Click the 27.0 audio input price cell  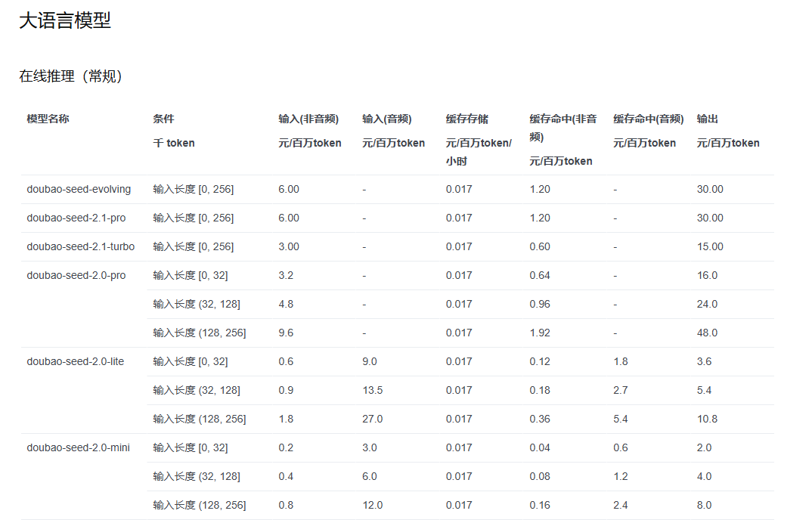pos(372,419)
